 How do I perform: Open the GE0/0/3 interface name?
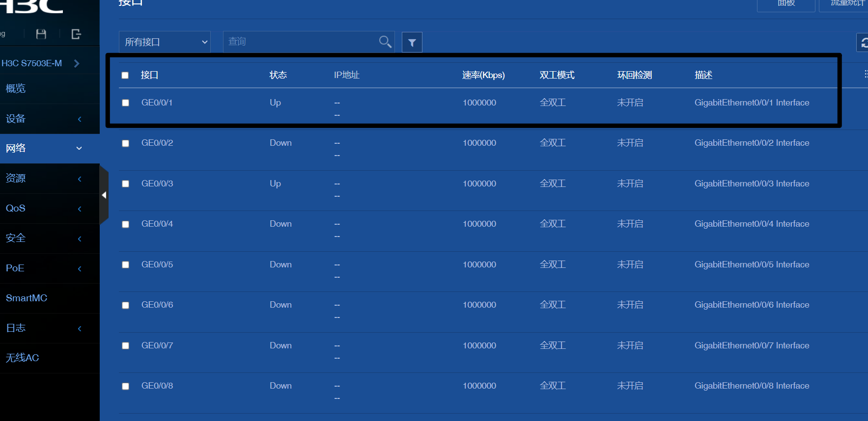[157, 184]
